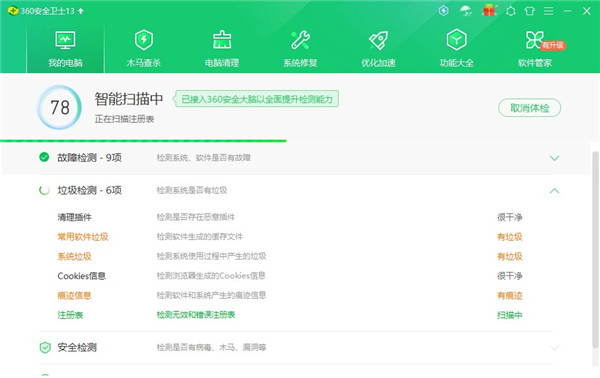Switch to 我的电脑 tab
Image resolution: width=600 pixels, height=378 pixels.
coord(65,49)
